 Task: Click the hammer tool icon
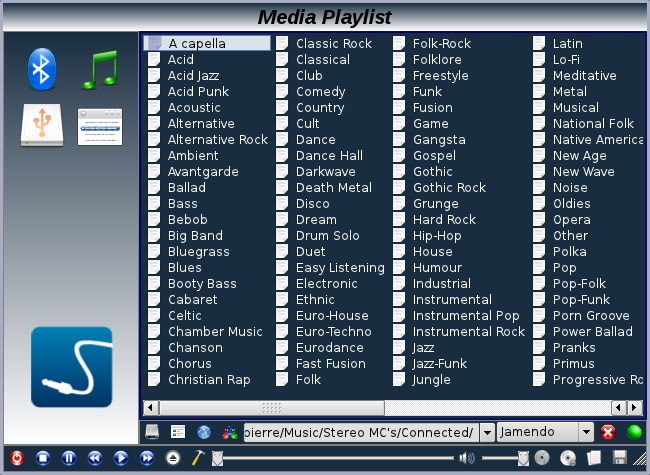[x=197, y=458]
